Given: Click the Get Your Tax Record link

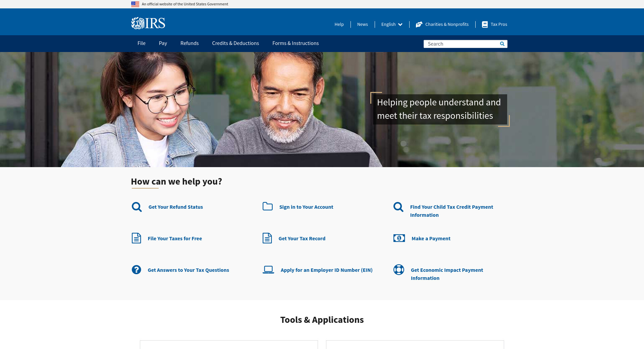Looking at the screenshot, I should (x=302, y=239).
